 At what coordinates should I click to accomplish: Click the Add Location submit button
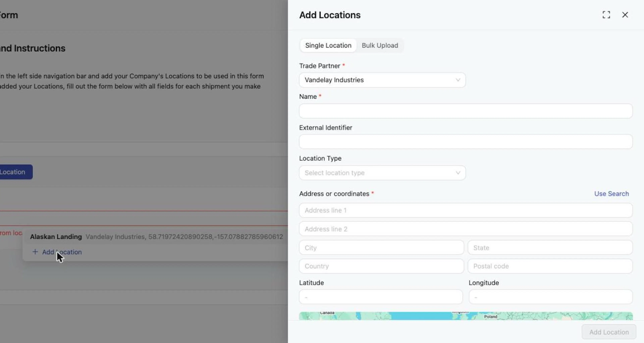tap(609, 332)
